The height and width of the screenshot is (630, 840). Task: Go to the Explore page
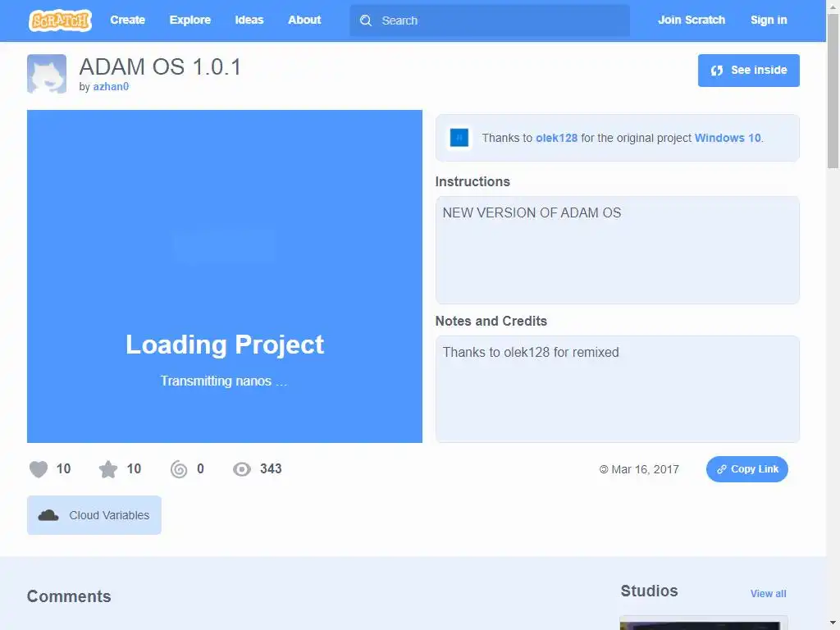click(190, 20)
